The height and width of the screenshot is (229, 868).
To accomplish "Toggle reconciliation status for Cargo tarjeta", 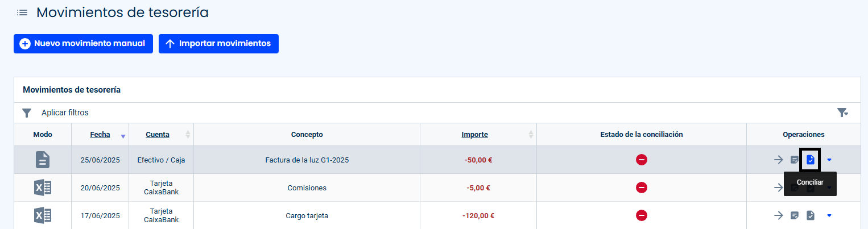I will click(642, 215).
